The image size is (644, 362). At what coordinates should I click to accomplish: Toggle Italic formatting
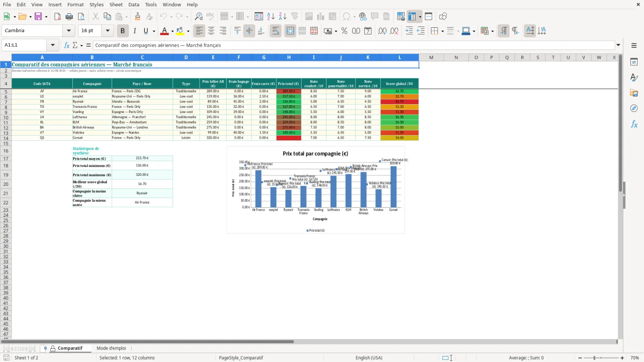click(134, 31)
